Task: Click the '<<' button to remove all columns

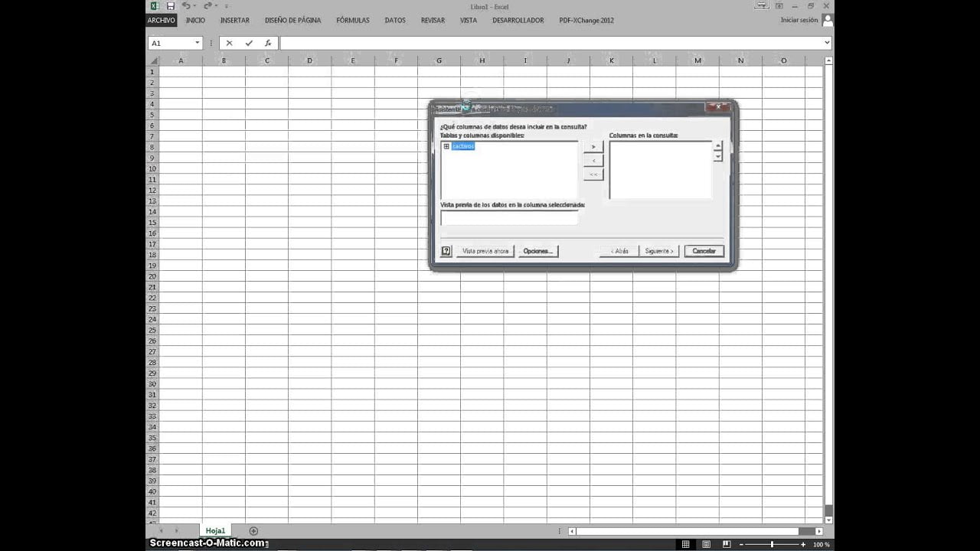Action: [593, 174]
